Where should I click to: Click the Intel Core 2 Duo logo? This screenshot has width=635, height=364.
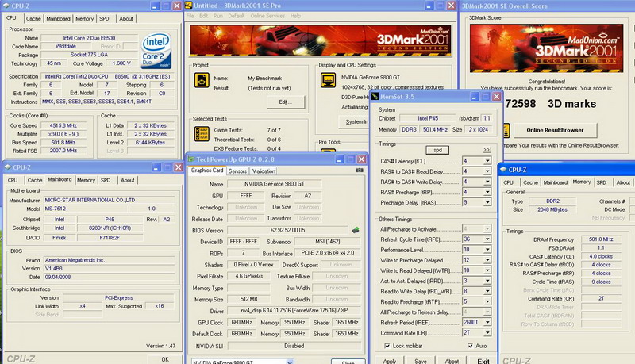[x=156, y=51]
